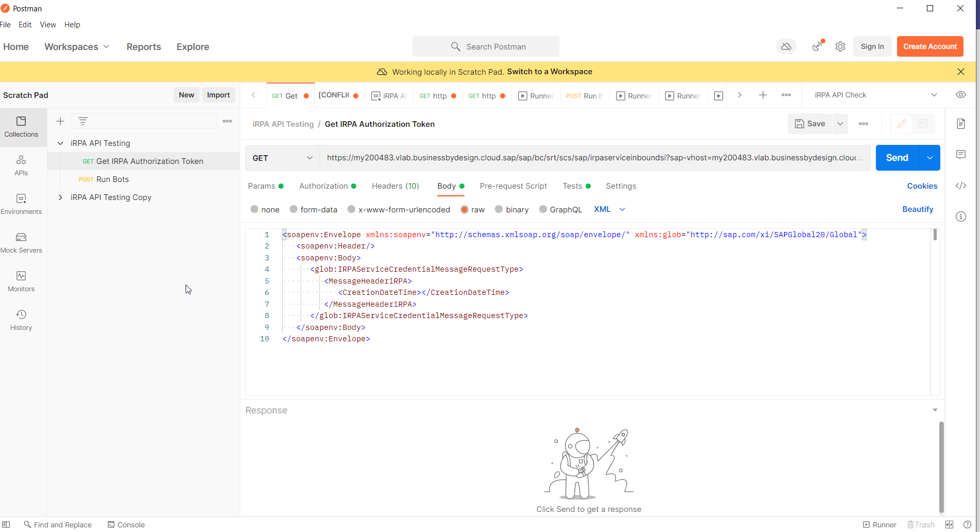Open the Monitors sidebar panel

[x=21, y=281]
